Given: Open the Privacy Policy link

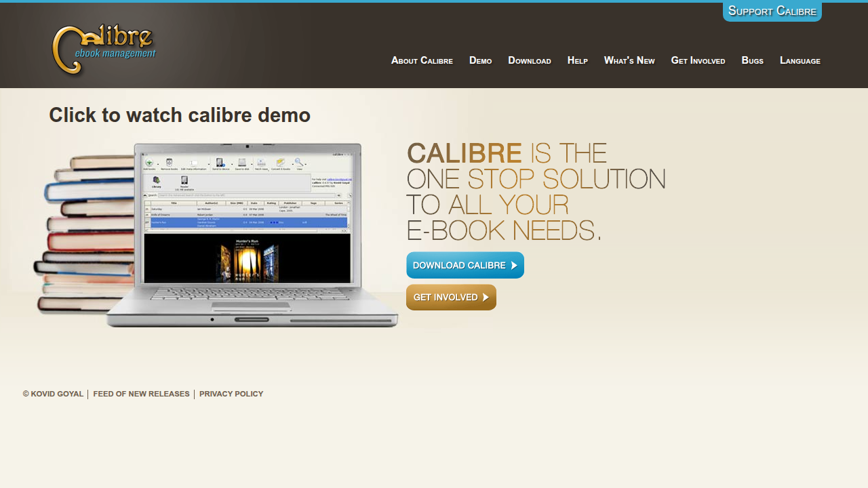Looking at the screenshot, I should coord(231,394).
